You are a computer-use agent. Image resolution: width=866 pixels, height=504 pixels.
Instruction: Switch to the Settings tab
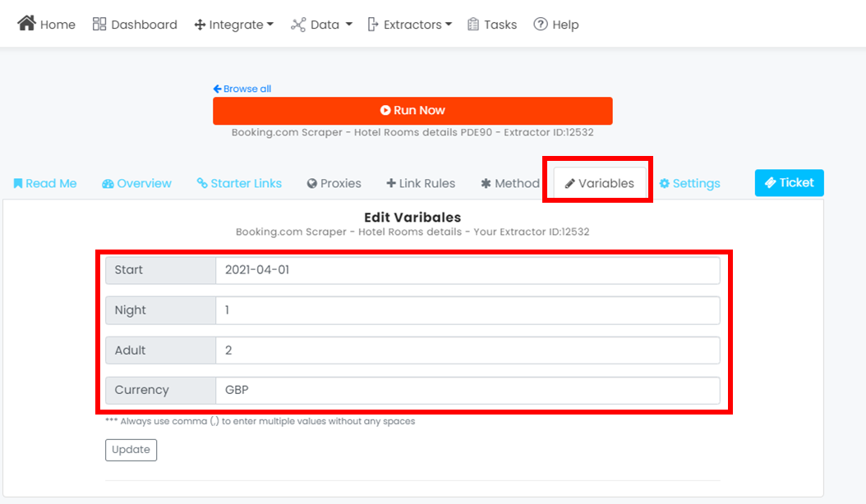pos(690,183)
